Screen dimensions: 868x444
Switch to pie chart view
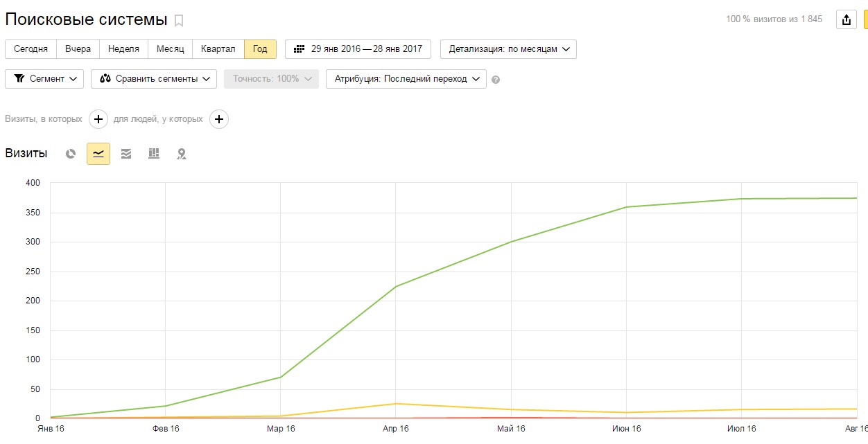(71, 154)
